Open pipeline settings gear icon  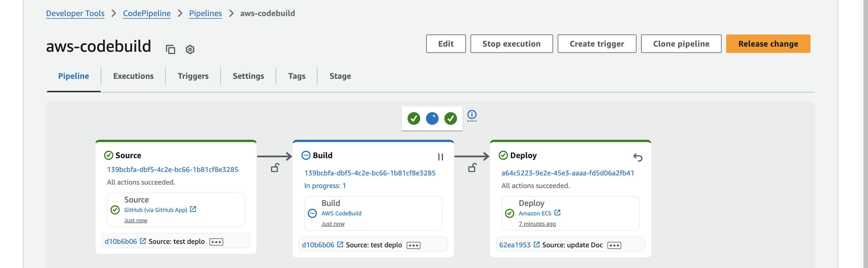click(x=190, y=49)
